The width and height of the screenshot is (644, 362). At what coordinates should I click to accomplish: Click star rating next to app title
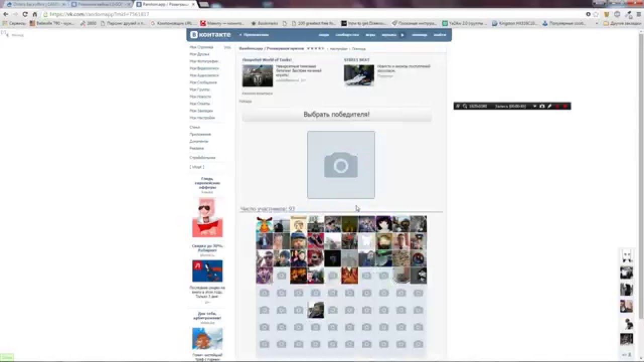315,49
